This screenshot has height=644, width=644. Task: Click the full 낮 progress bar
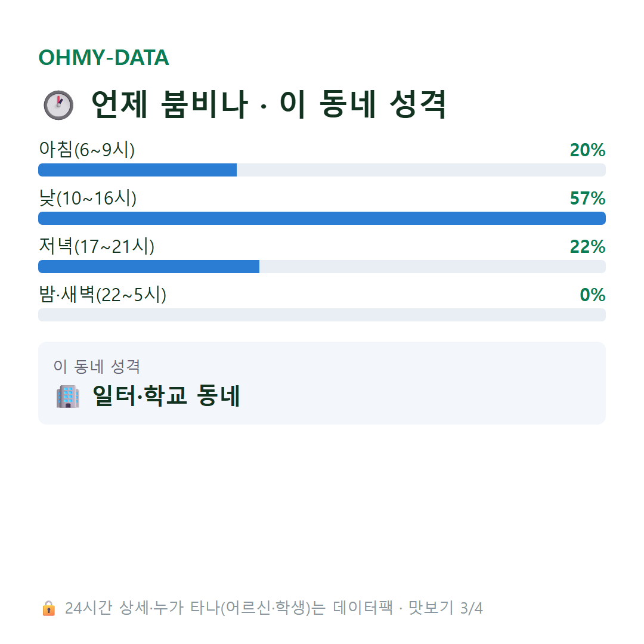coord(322,218)
